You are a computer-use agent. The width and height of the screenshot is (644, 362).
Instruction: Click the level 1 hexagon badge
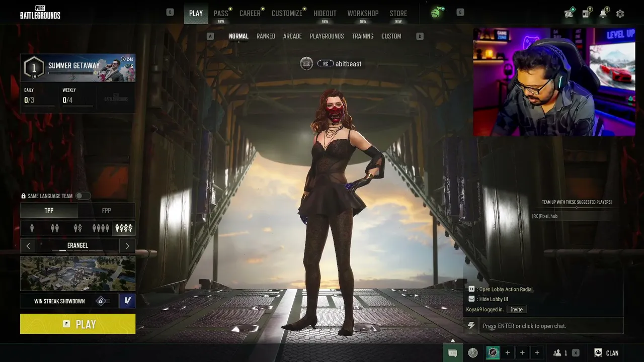[x=34, y=68]
